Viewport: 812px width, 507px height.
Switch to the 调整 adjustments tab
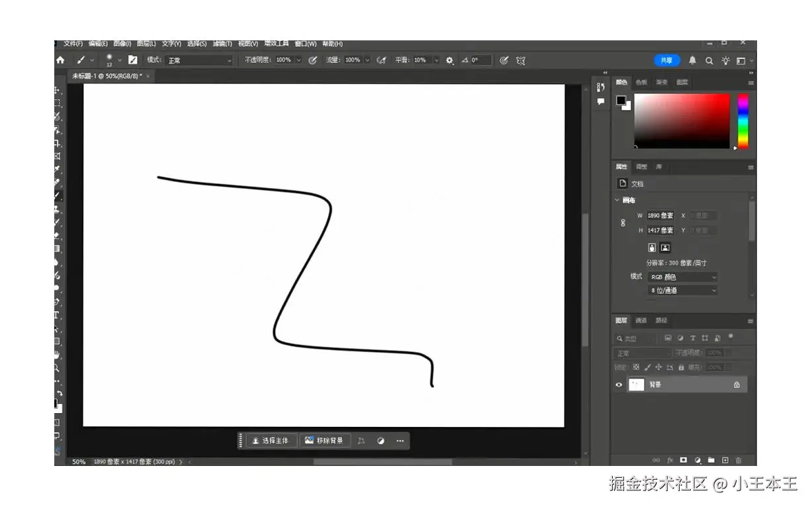click(641, 167)
